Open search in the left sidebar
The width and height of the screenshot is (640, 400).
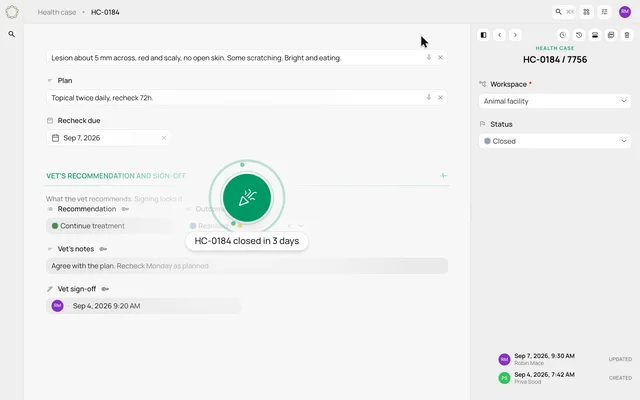[12, 34]
